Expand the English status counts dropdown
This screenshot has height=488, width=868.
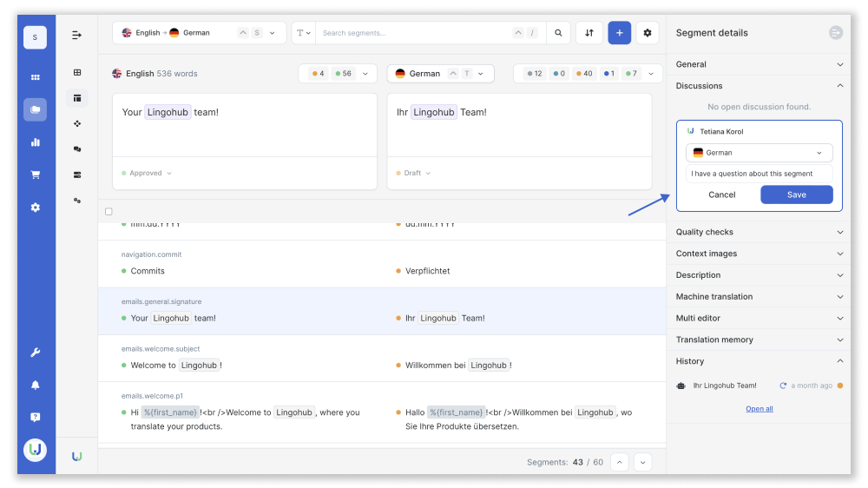coord(338,73)
